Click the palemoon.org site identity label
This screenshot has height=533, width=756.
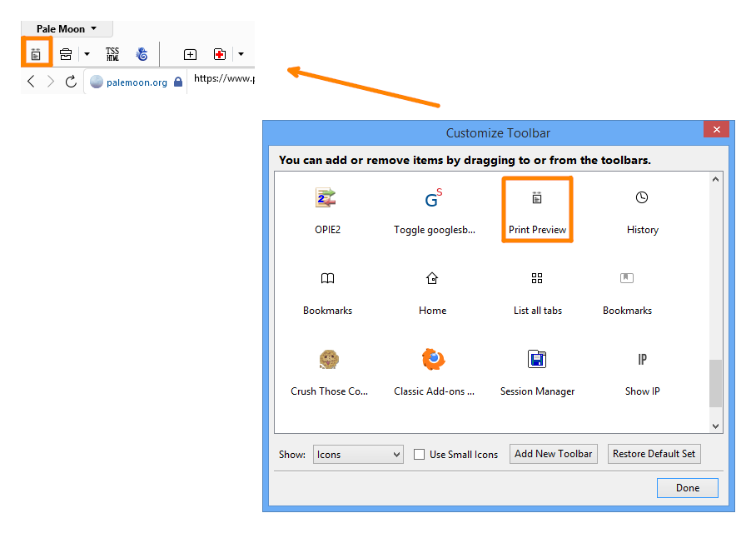[137, 82]
